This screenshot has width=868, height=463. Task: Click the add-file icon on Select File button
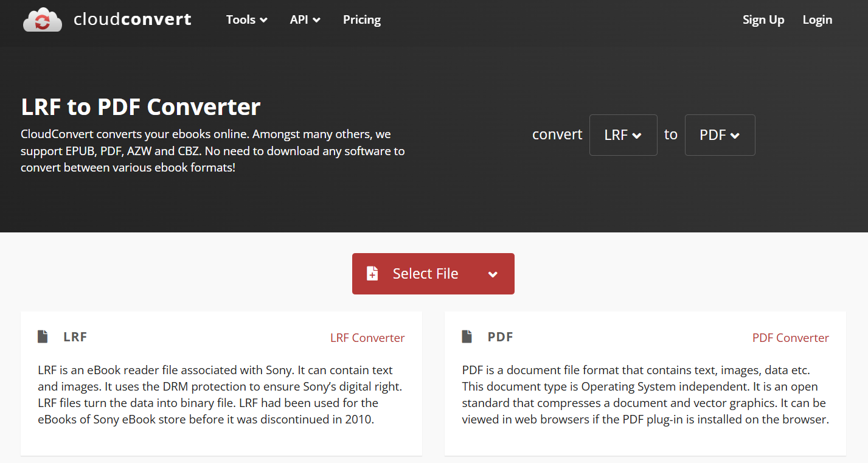coord(371,273)
